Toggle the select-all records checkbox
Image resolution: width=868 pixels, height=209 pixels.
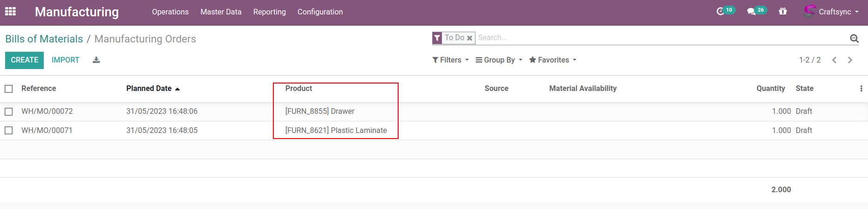(x=9, y=89)
